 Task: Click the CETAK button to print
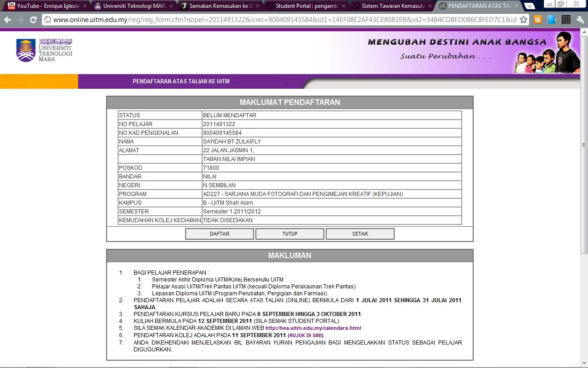coord(360,234)
